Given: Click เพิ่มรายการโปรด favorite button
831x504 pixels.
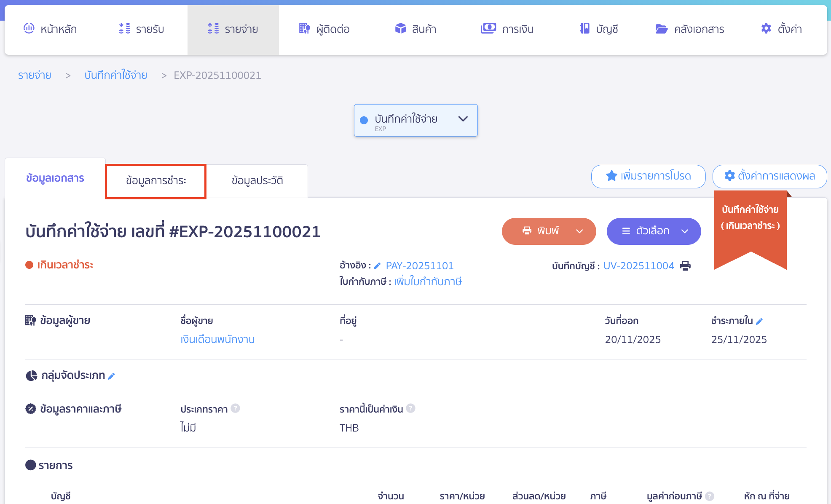Looking at the screenshot, I should coord(648,176).
